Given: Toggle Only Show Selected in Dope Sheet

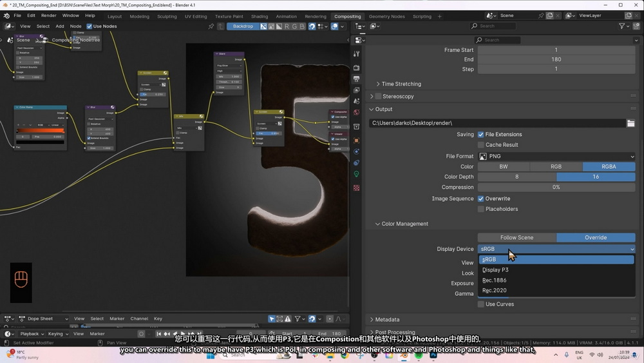Looking at the screenshot, I should (272, 319).
